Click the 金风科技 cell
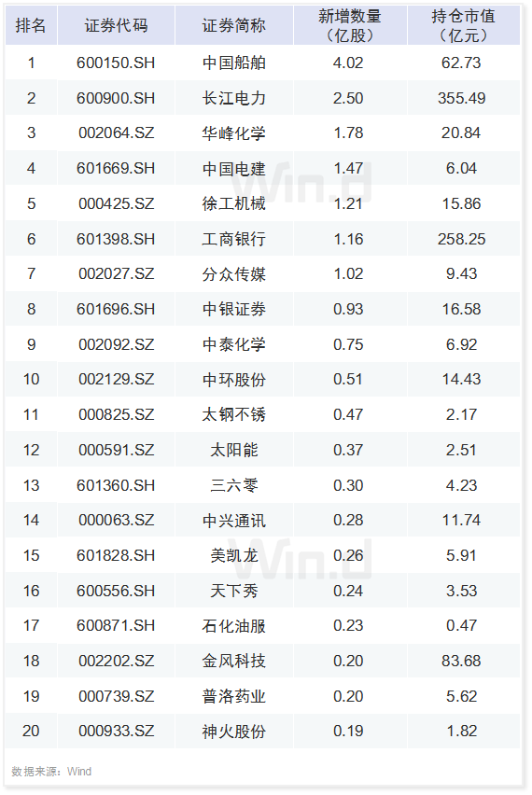Image resolution: width=532 pixels, height=795 pixels. coord(233,662)
